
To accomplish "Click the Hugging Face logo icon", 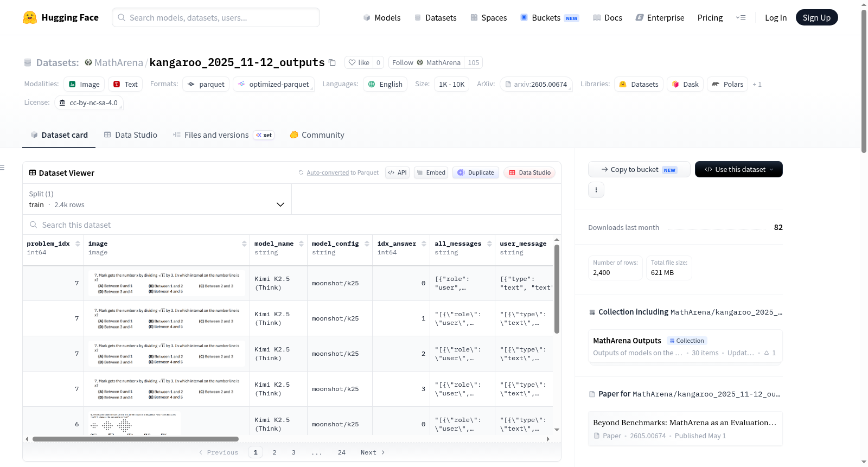I will click(x=30, y=17).
